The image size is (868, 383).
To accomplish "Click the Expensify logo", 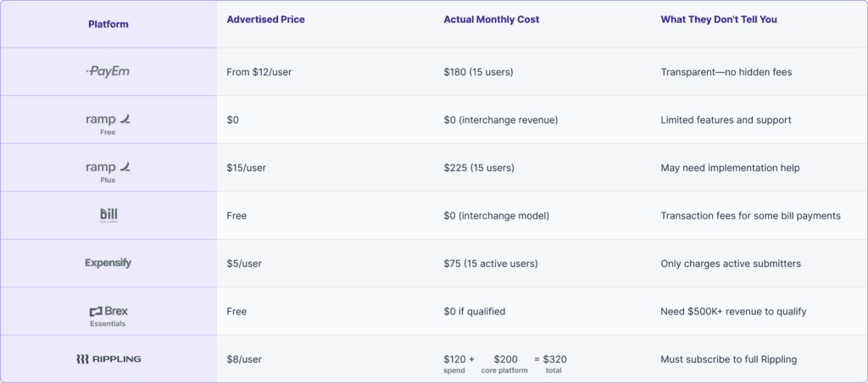I will [x=108, y=264].
